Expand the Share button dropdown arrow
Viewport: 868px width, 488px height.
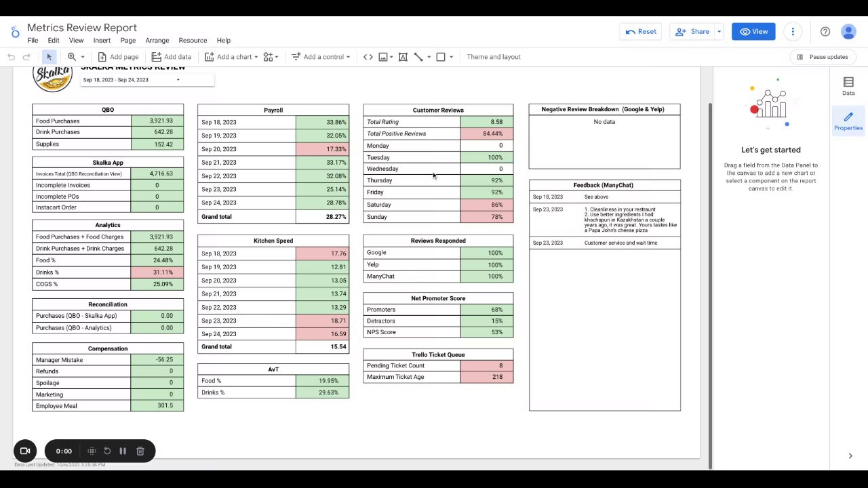tap(719, 32)
